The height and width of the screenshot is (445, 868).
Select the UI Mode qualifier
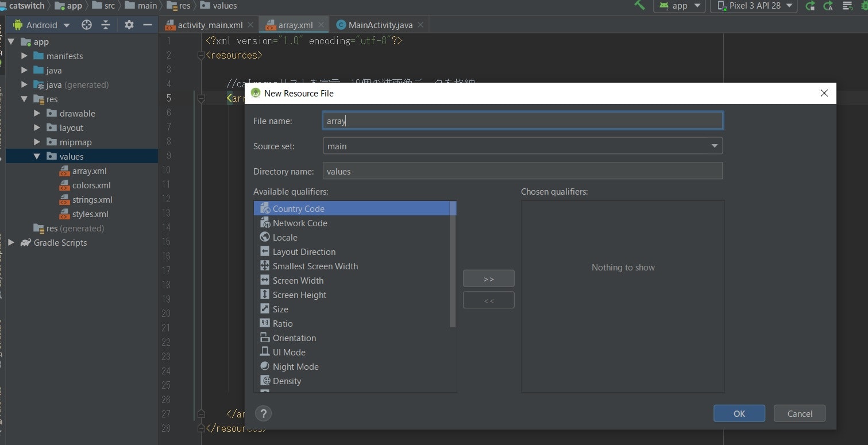click(x=352, y=352)
